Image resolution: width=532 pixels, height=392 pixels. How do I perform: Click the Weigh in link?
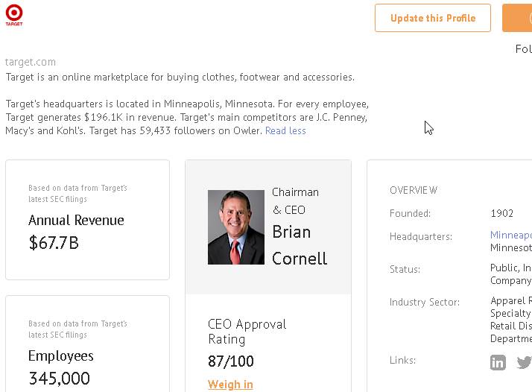tap(230, 385)
